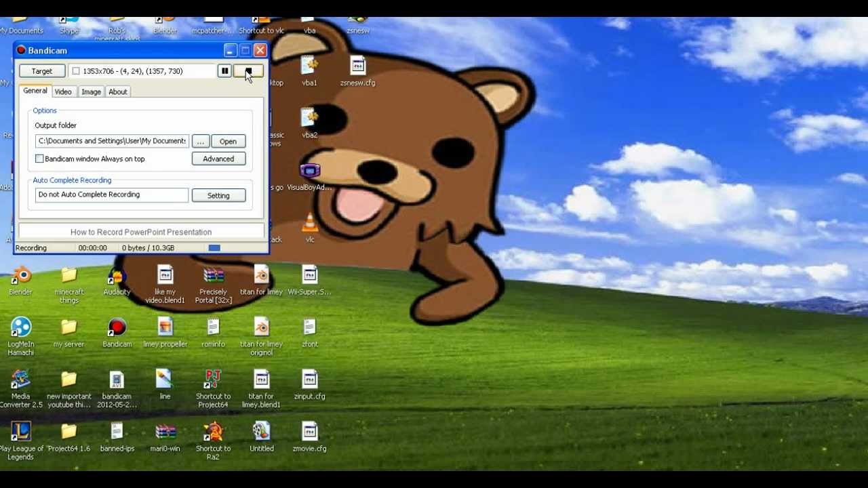Select the Untitled movie file

coord(261,437)
